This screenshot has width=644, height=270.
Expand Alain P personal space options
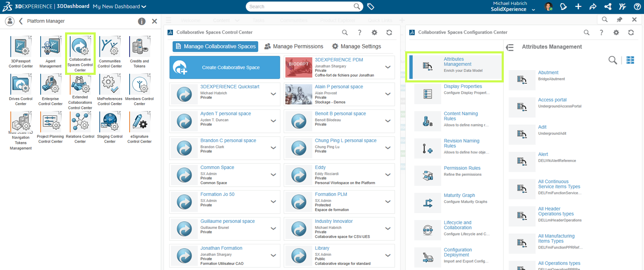pyautogui.click(x=388, y=94)
